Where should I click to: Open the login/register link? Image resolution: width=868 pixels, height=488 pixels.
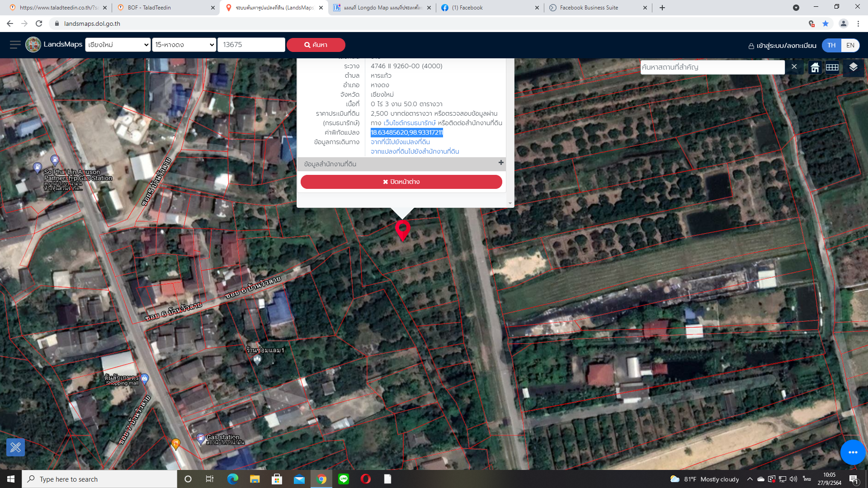click(x=783, y=46)
